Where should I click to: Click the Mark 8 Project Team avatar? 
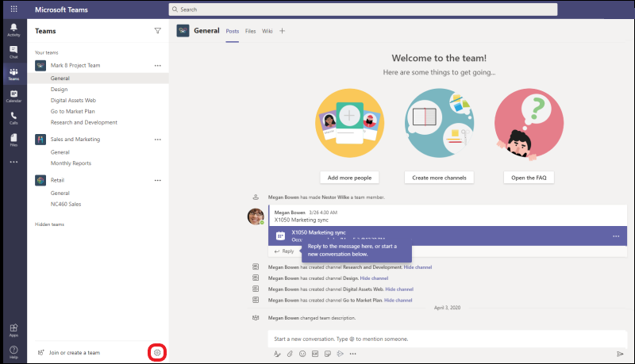pyautogui.click(x=40, y=66)
